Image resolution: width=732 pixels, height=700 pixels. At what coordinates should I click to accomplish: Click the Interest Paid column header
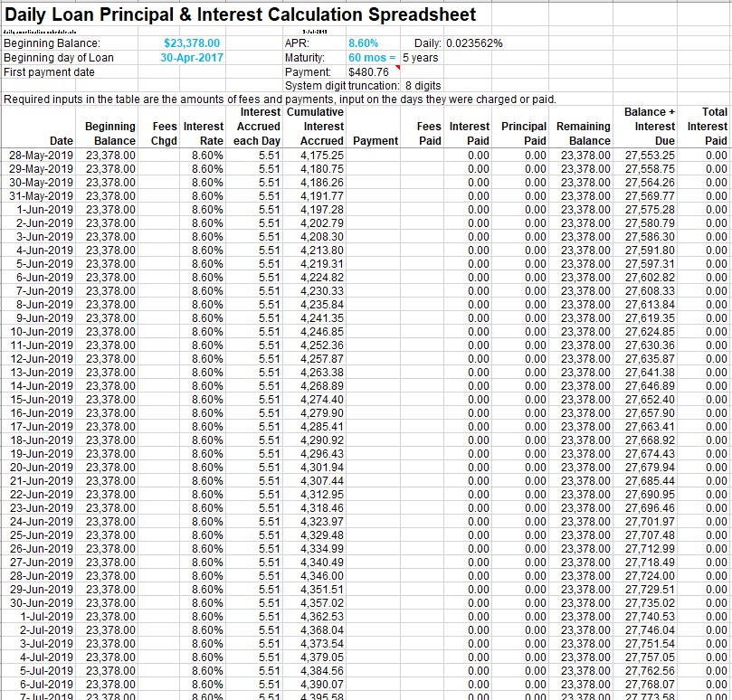click(x=470, y=134)
